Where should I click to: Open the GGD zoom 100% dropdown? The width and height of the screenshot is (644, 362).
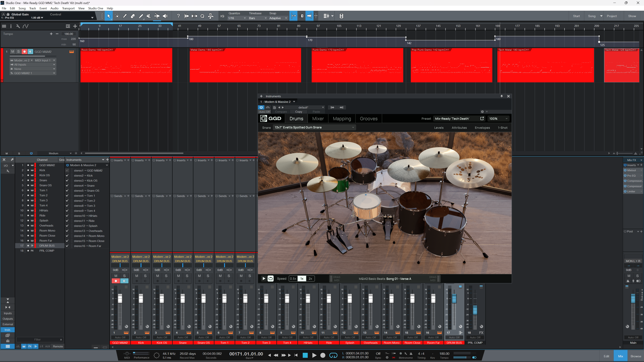point(499,119)
